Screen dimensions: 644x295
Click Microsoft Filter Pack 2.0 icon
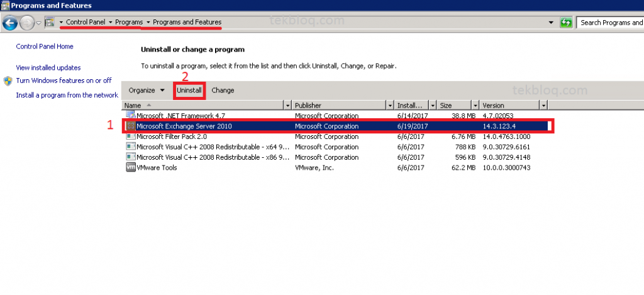tap(131, 136)
